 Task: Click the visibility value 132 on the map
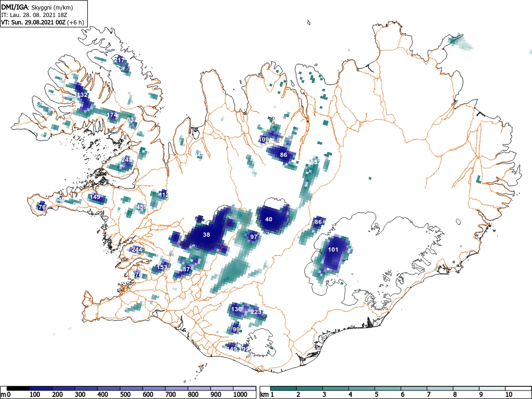click(83, 95)
